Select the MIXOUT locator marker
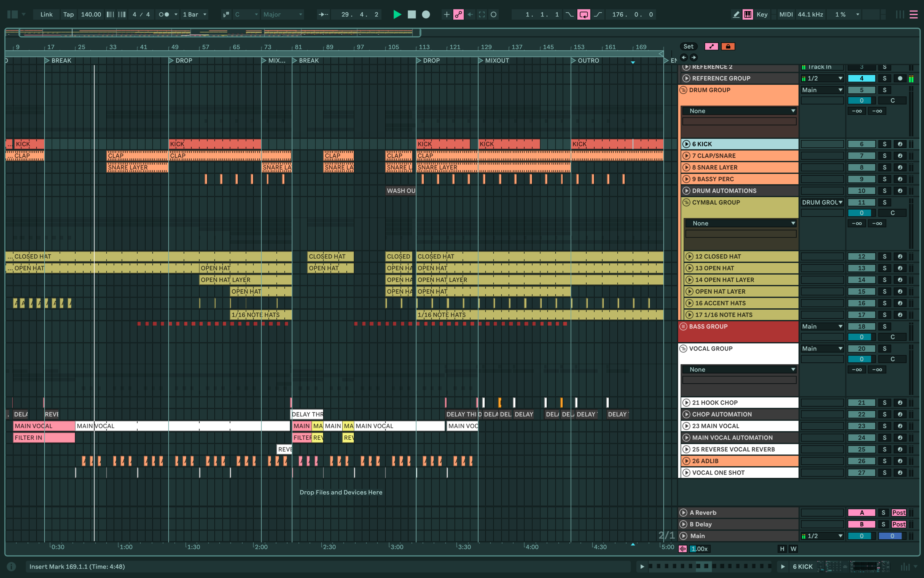The width and height of the screenshot is (924, 578). pos(481,60)
